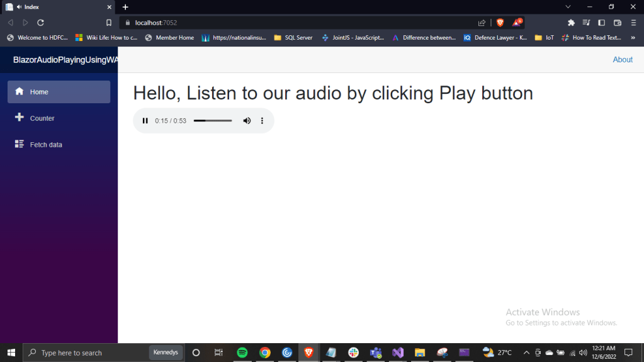Bookmark this page using bookmark icon
Image resolution: width=644 pixels, height=362 pixels.
click(x=109, y=23)
